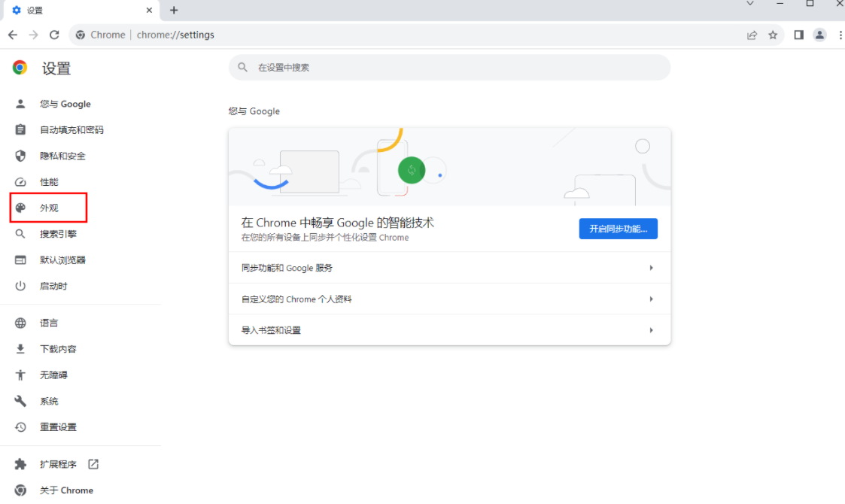Click the palette icon for 外观

point(20,208)
